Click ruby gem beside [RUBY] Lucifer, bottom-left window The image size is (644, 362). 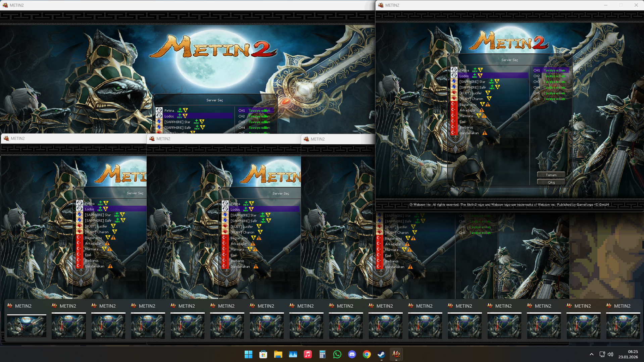[80, 226]
